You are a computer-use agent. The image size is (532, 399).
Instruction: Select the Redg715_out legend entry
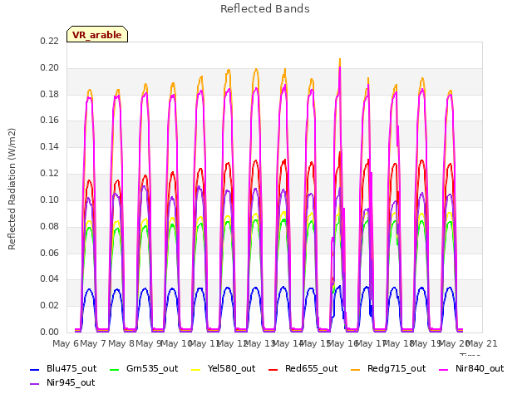[388, 368]
